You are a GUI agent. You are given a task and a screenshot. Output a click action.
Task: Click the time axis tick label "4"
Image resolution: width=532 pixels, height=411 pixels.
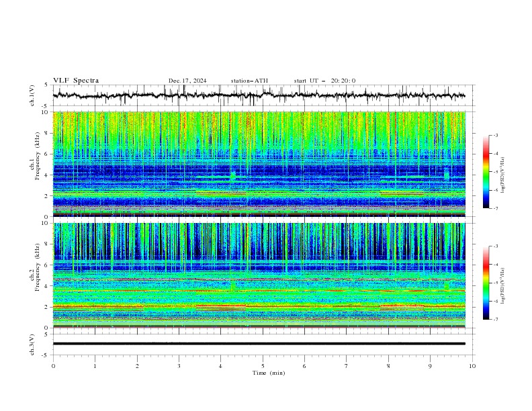[x=220, y=366]
